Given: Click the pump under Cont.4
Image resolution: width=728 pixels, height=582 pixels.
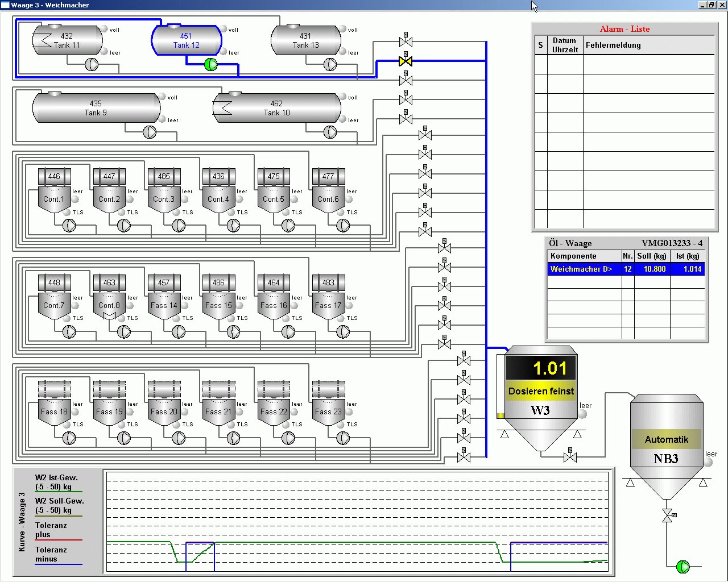Looking at the screenshot, I should click(x=233, y=226).
